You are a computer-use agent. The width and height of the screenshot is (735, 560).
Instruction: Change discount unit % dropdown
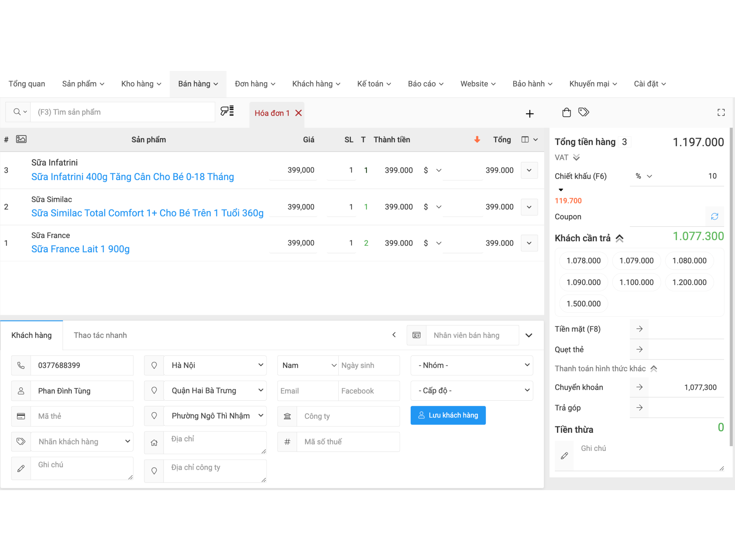pyautogui.click(x=643, y=176)
